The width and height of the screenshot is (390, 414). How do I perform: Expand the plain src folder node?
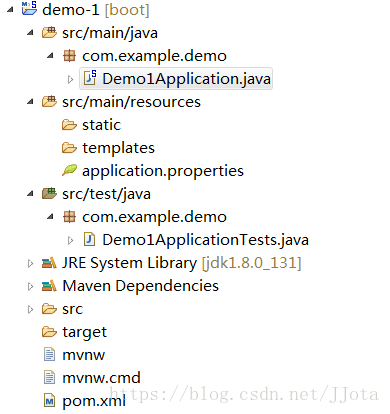tap(30, 309)
